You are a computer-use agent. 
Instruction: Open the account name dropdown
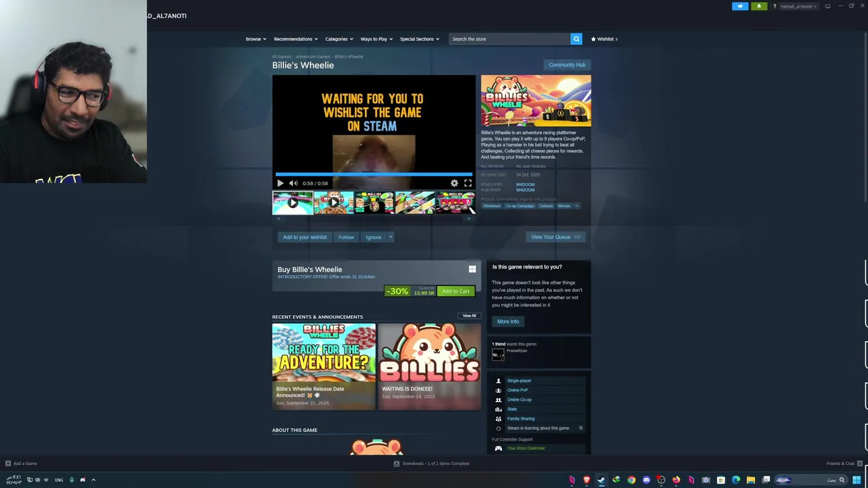click(799, 6)
